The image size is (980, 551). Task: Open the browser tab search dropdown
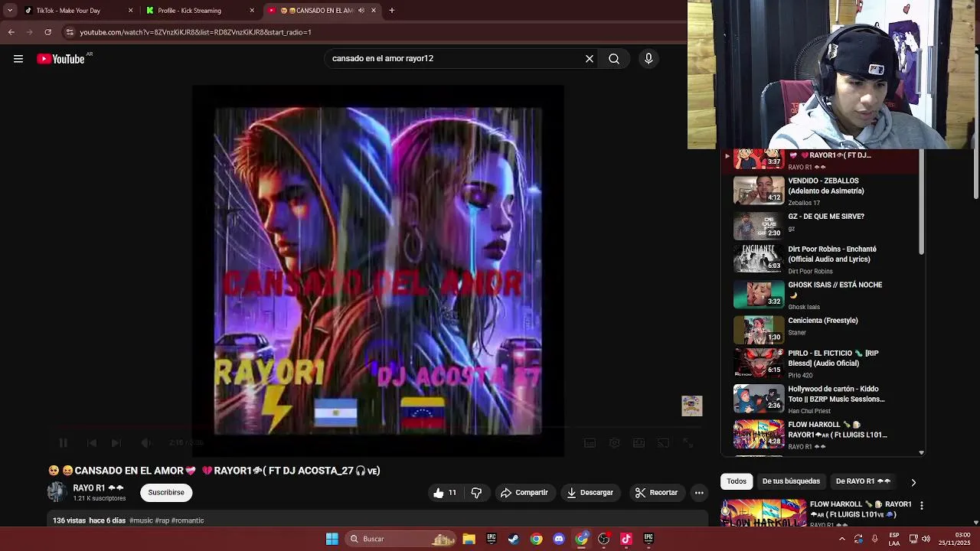pos(10,11)
